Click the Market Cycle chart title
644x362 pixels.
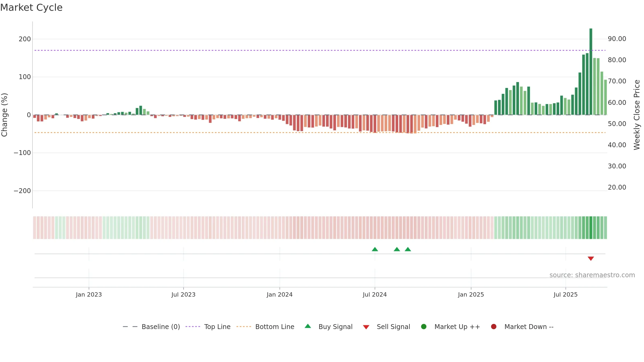pyautogui.click(x=31, y=8)
